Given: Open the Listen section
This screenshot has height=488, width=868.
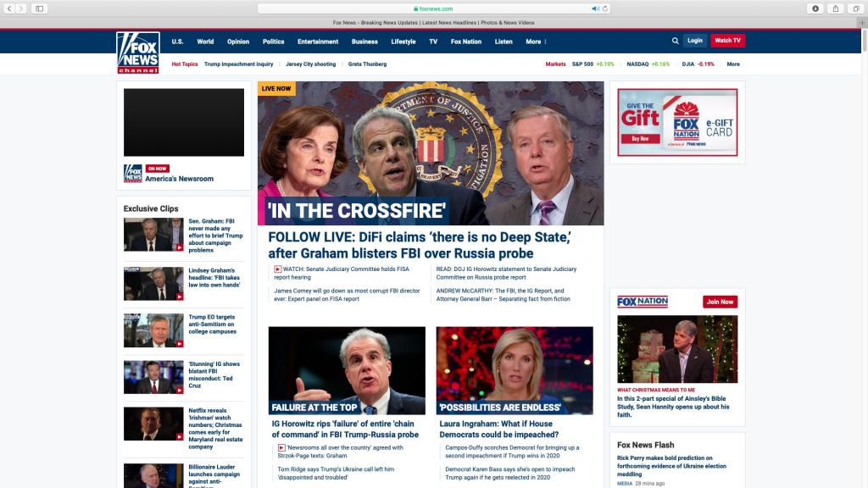Looking at the screenshot, I should pyautogui.click(x=504, y=42).
